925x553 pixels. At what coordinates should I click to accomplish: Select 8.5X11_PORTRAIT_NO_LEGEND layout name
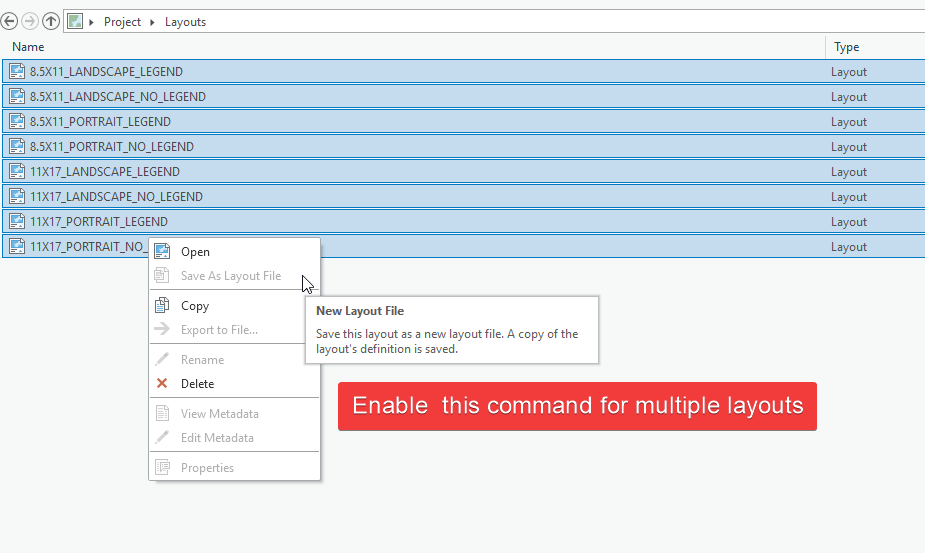pos(111,146)
